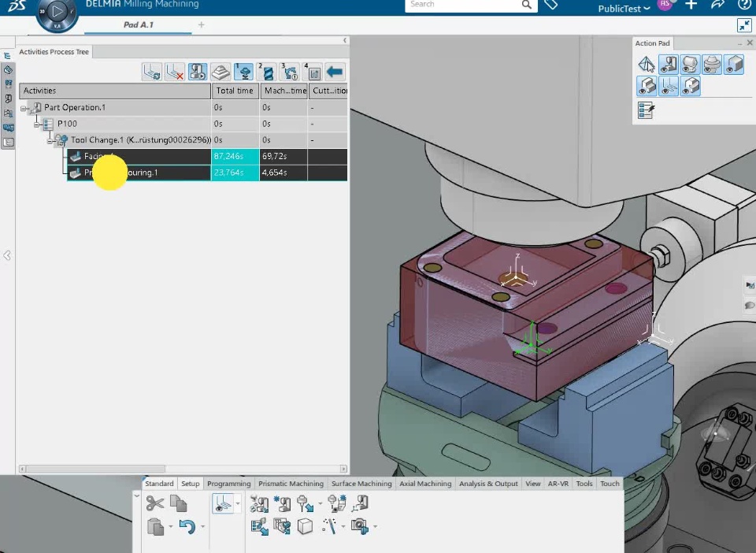The image size is (756, 553).
Task: Select the copy icon in Standard toolbar
Action: click(179, 503)
